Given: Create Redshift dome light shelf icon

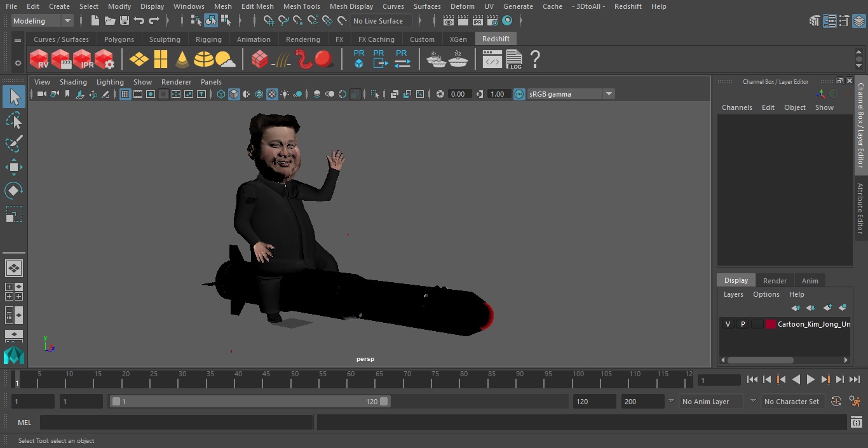Looking at the screenshot, I should click(x=204, y=60).
